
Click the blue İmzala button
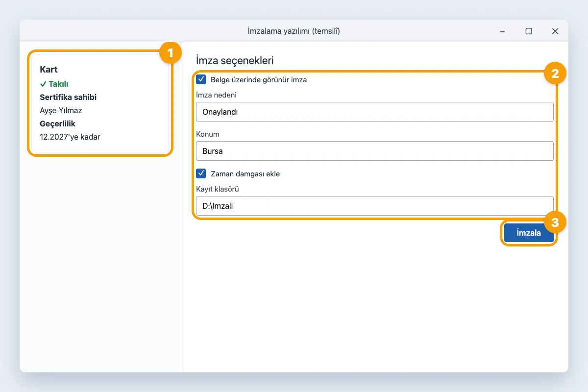(x=529, y=233)
